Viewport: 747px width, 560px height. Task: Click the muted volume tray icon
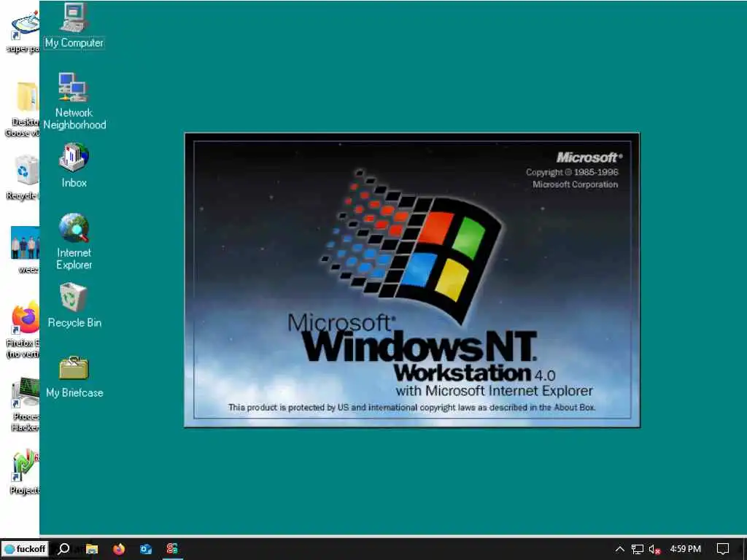654,549
